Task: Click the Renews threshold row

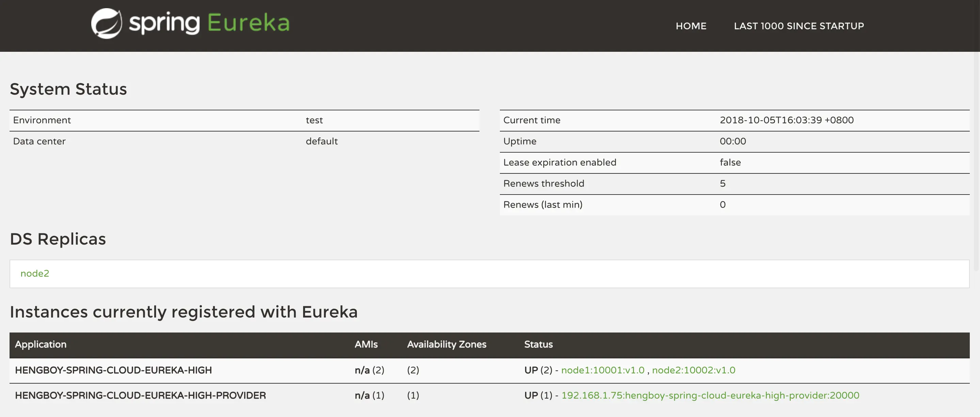Action: click(x=544, y=184)
